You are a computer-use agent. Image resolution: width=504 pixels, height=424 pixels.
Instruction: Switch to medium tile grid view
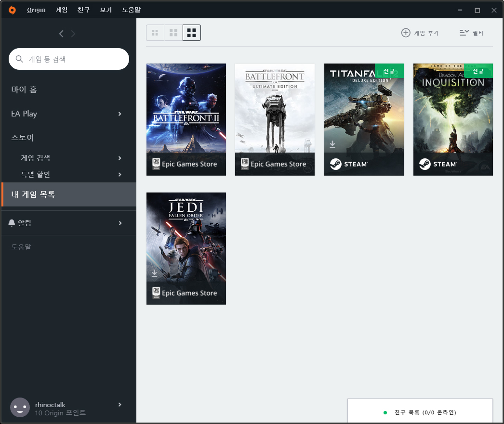(x=173, y=33)
